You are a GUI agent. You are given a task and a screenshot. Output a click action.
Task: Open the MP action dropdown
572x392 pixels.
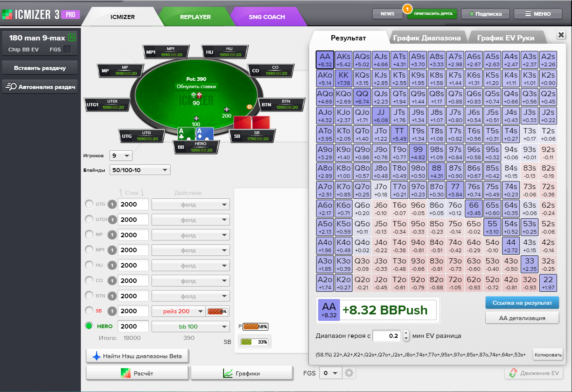[x=191, y=235]
